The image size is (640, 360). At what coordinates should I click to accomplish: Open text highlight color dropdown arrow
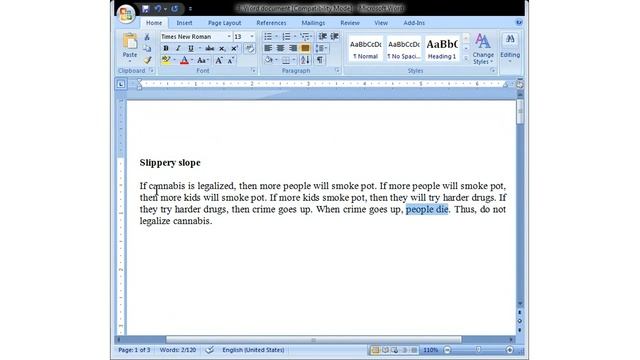point(174,60)
